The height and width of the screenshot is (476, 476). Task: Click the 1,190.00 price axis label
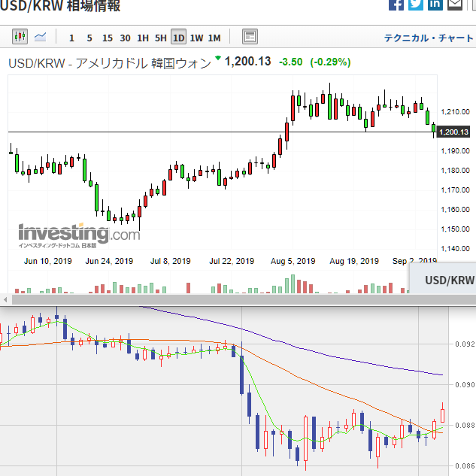tap(455, 151)
